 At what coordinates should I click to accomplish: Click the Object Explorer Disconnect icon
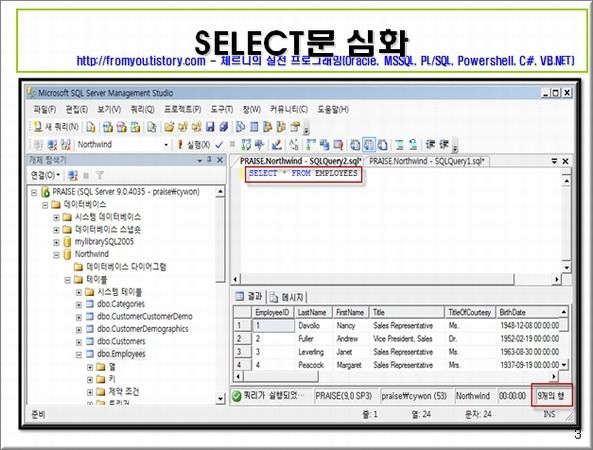tap(73, 175)
